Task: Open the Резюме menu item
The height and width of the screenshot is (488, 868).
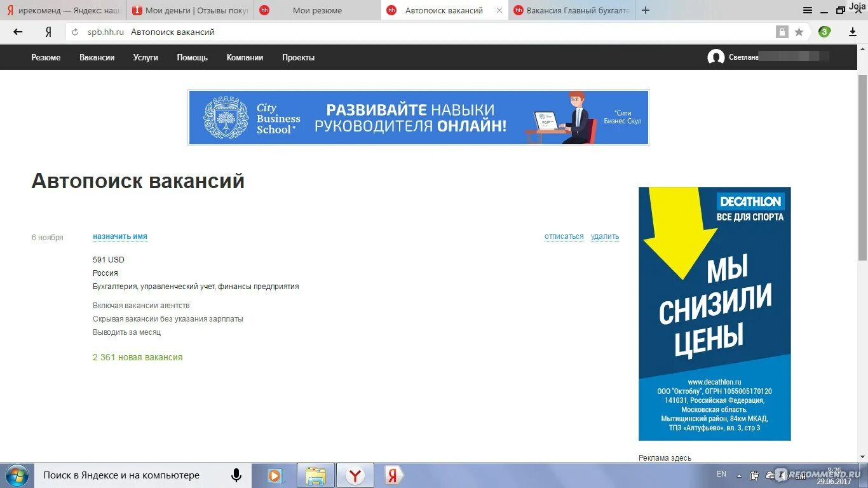Action: click(46, 57)
